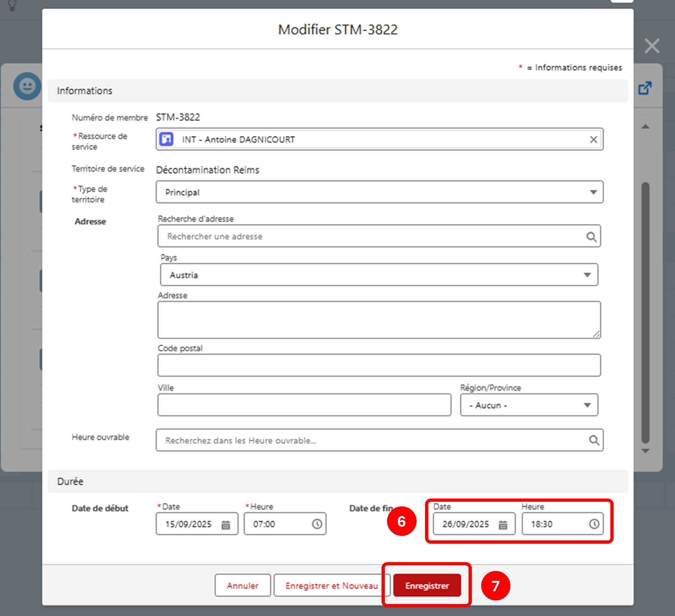Click the Décontamination Reims territory text
Image resolution: width=675 pixels, height=616 pixels.
[x=207, y=170]
